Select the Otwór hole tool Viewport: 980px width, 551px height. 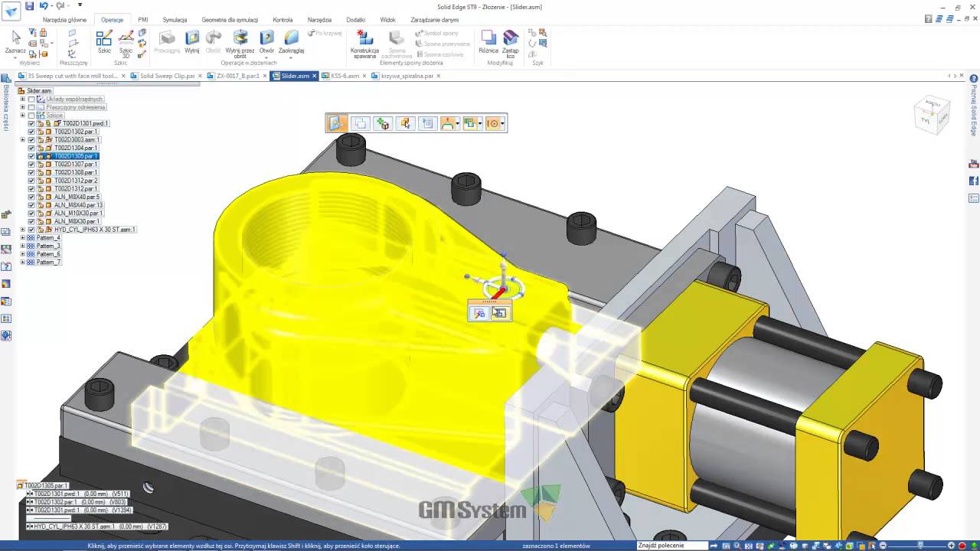pyautogui.click(x=266, y=41)
